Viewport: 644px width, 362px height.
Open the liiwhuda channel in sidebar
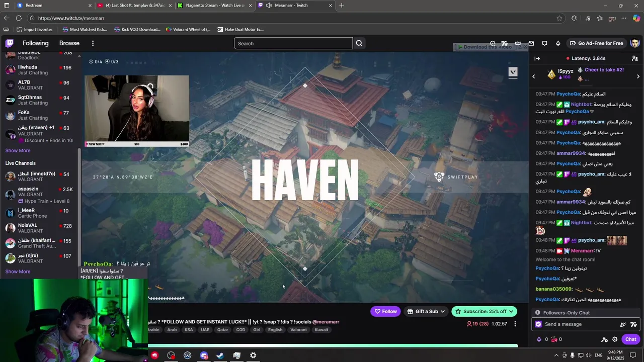pos(39,70)
